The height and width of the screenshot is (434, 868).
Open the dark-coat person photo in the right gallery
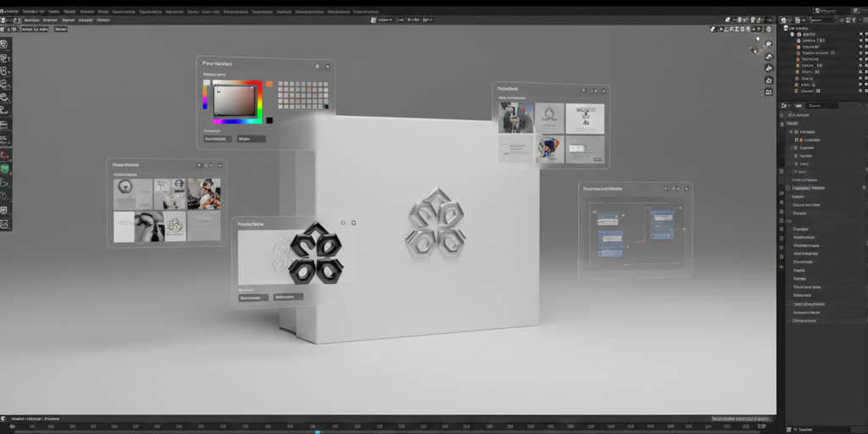(516, 118)
